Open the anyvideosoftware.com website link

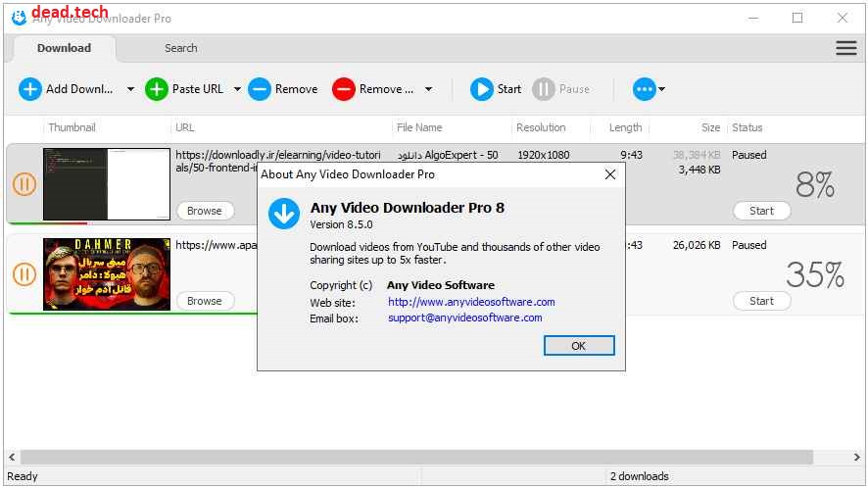(471, 302)
